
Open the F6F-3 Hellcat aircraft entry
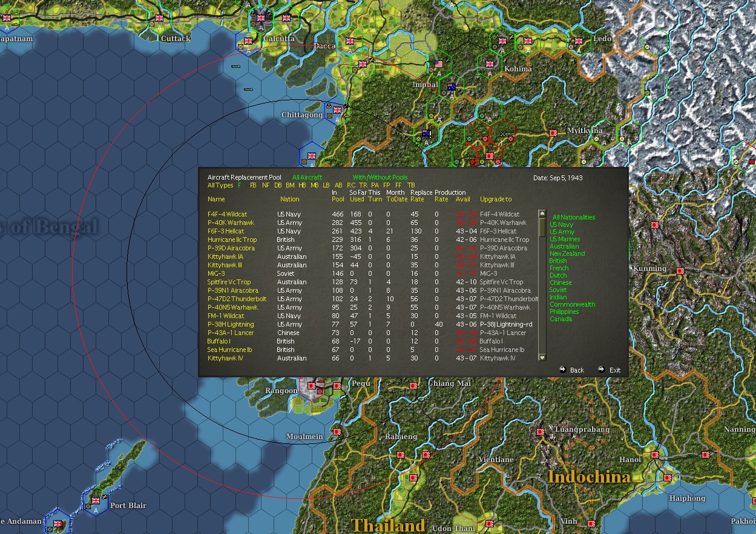226,231
